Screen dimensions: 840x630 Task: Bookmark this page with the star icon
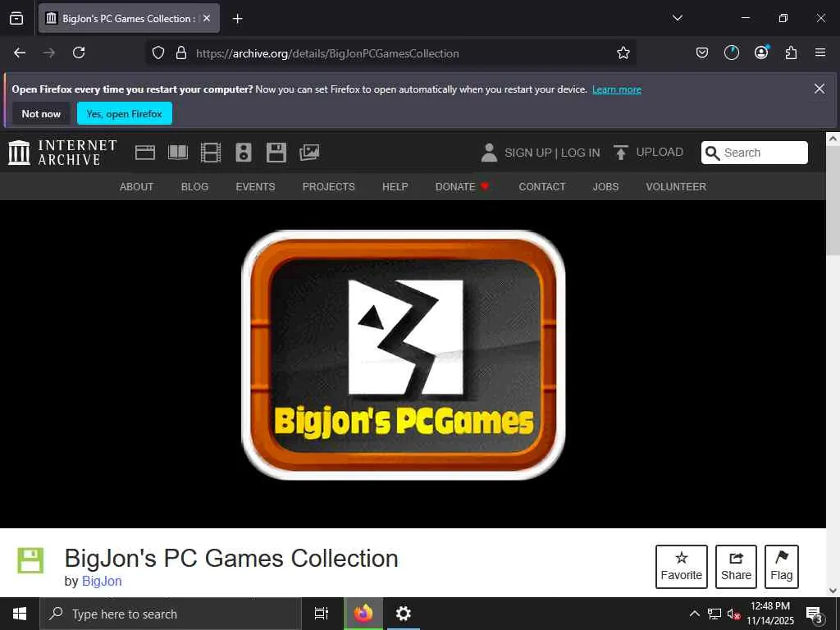[x=623, y=53]
